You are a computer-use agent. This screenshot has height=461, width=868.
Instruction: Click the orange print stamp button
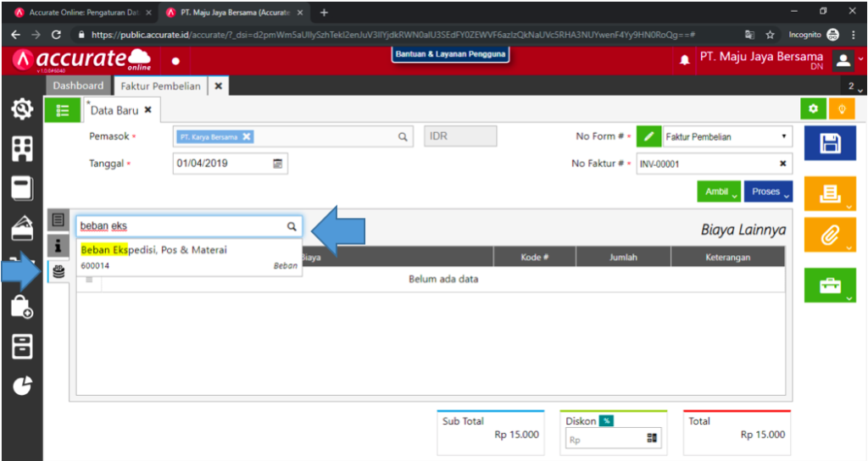coord(830,194)
